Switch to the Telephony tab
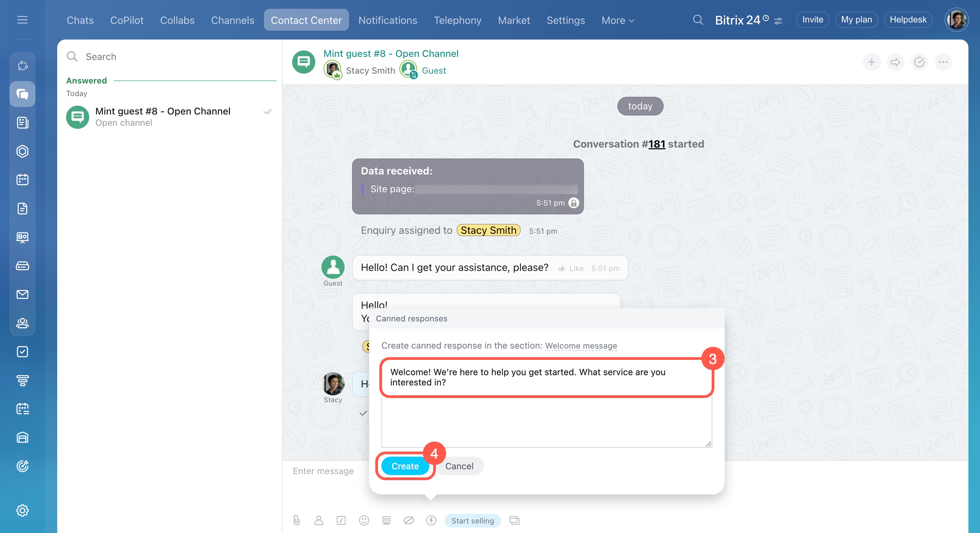Image resolution: width=980 pixels, height=533 pixels. click(457, 20)
